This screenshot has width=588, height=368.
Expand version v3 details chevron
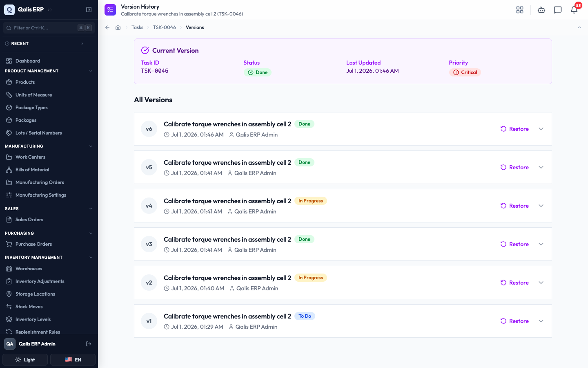[x=541, y=244]
